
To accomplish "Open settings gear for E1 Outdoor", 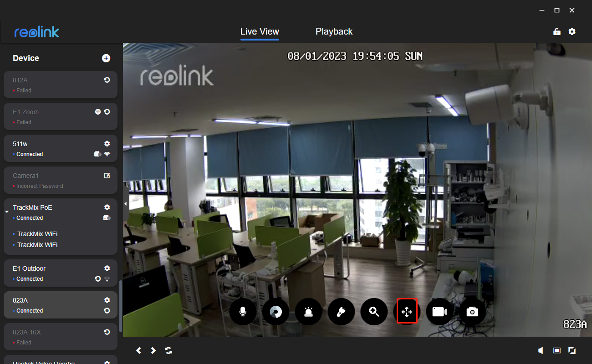I will point(107,268).
